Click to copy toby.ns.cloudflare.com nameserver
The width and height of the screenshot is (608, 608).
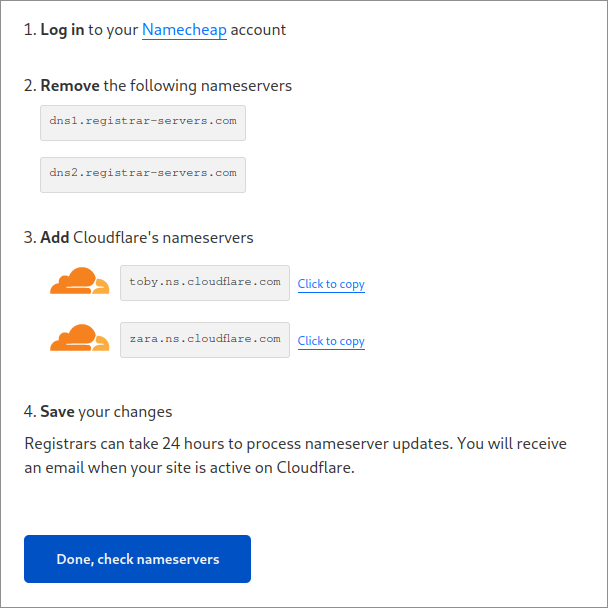click(x=331, y=284)
